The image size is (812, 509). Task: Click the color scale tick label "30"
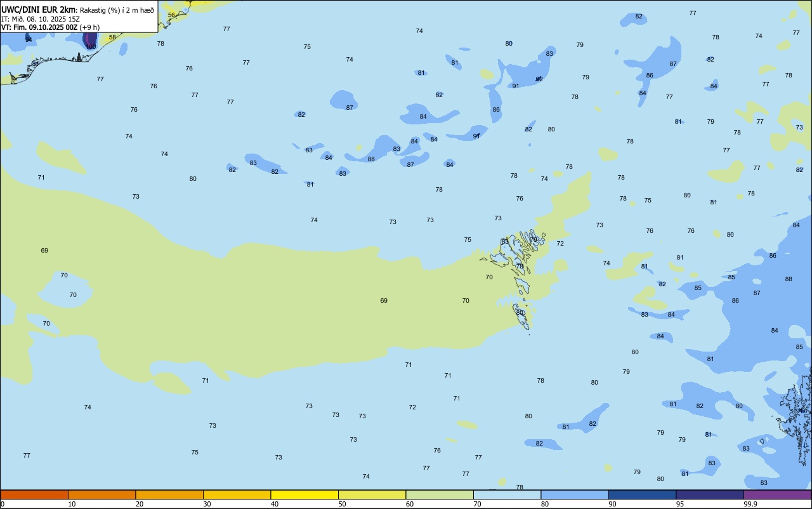pyautogui.click(x=207, y=504)
